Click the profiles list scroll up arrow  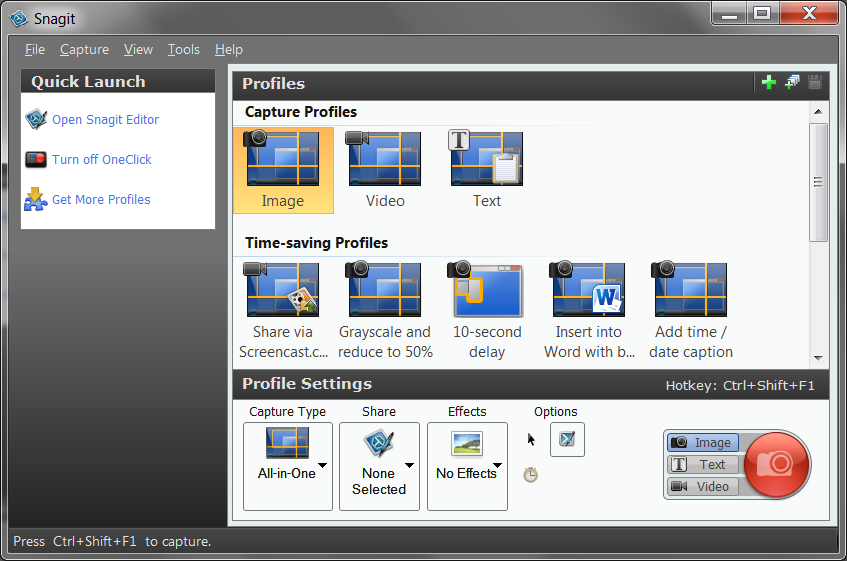818,112
